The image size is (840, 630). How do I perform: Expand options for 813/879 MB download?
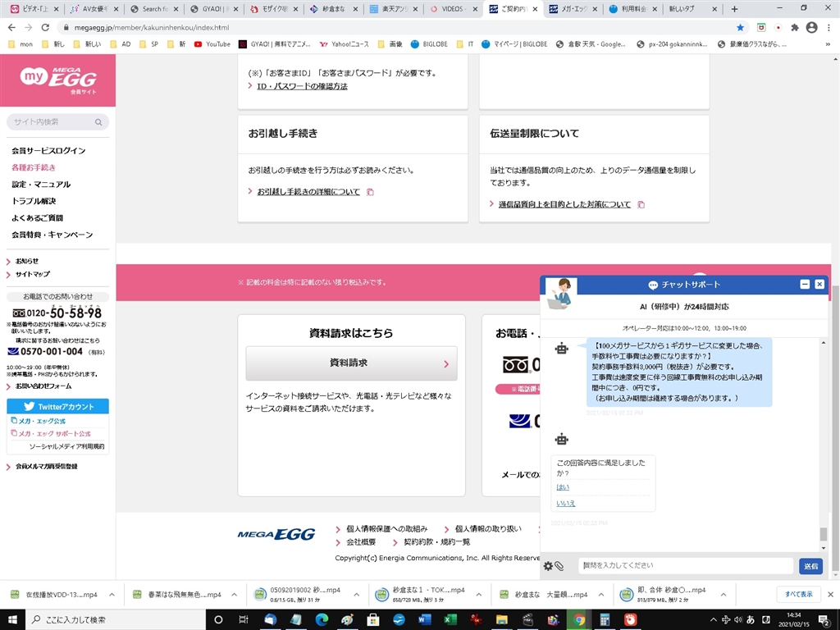(x=724, y=595)
